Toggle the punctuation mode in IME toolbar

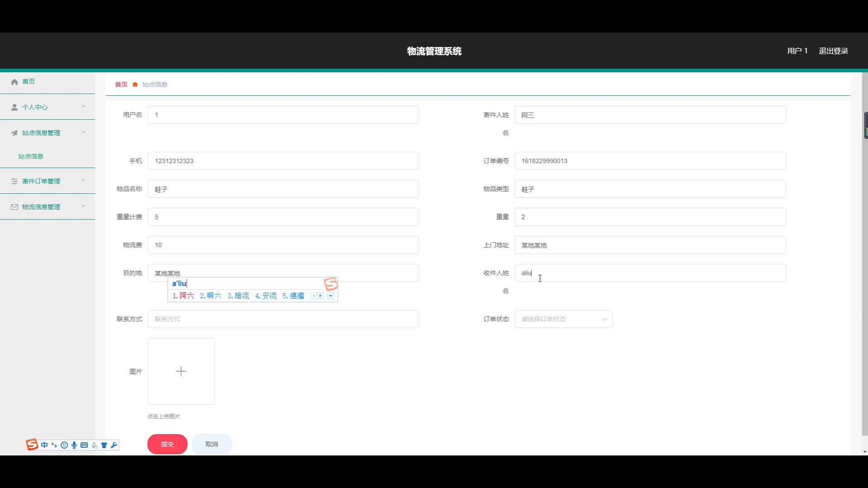click(54, 445)
